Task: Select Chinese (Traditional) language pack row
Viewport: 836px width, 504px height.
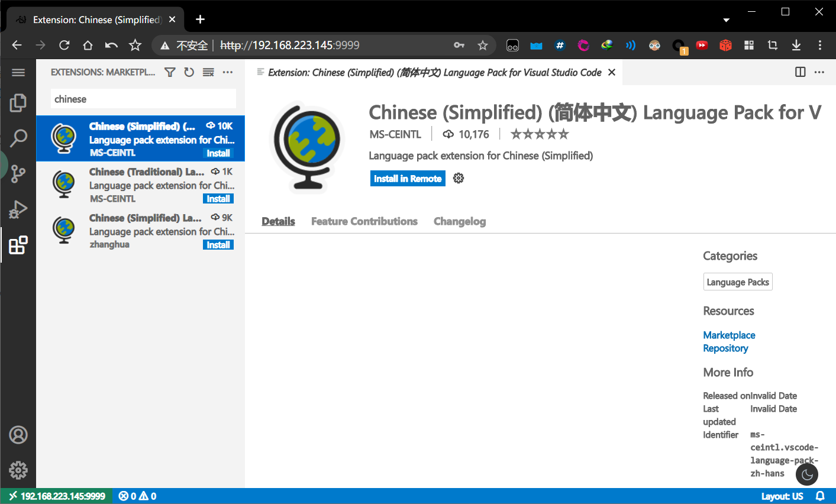Action: point(140,185)
